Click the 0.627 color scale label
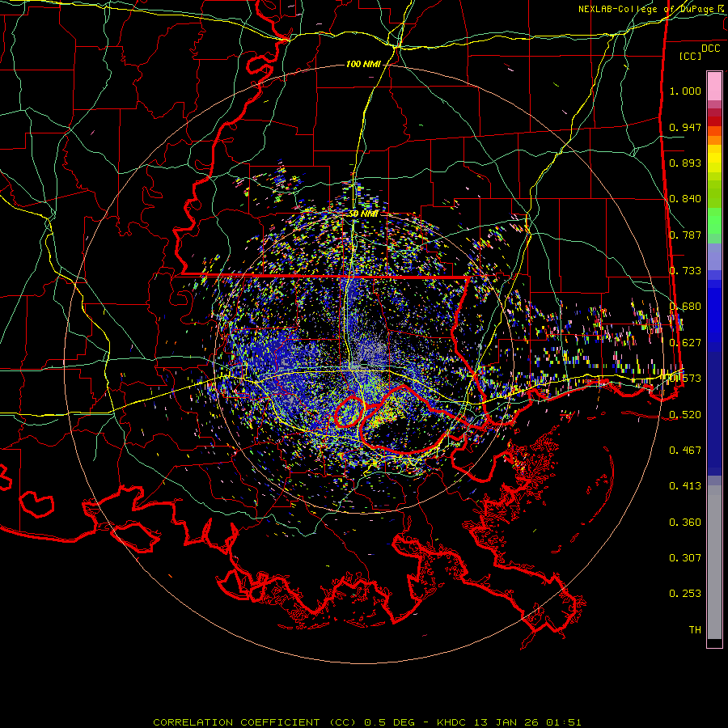Screen dimensions: 728x728 click(x=685, y=343)
